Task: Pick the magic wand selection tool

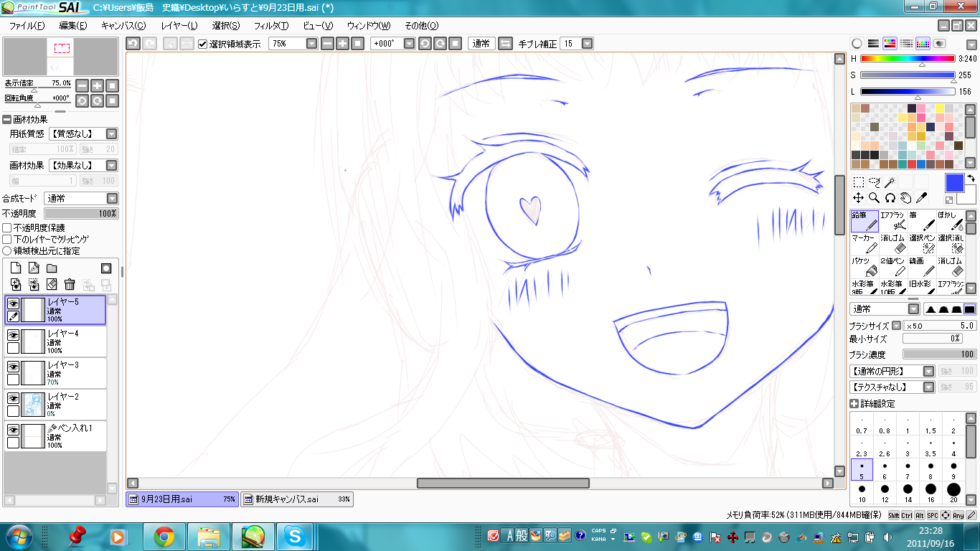Action: (x=890, y=182)
